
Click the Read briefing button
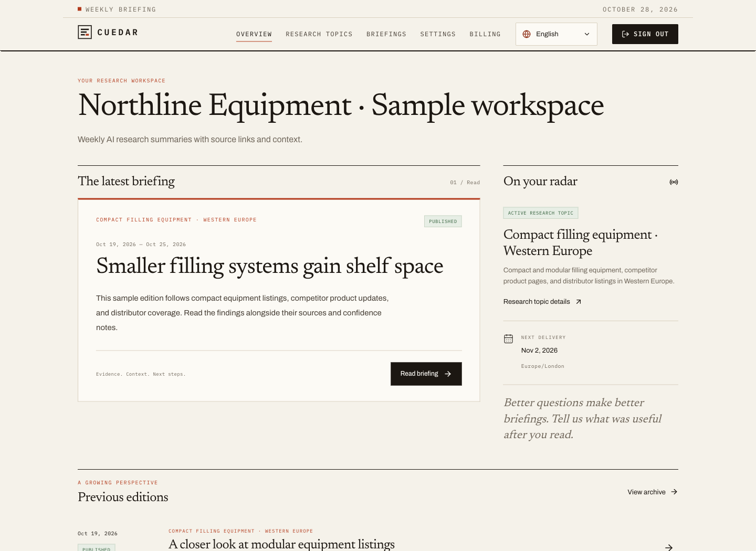click(426, 374)
